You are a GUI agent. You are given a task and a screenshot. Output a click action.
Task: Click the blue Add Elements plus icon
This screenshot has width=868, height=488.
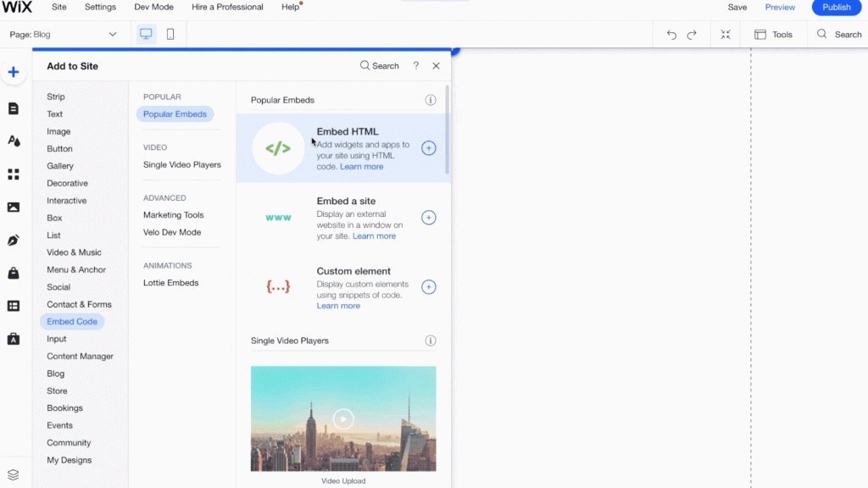[14, 72]
